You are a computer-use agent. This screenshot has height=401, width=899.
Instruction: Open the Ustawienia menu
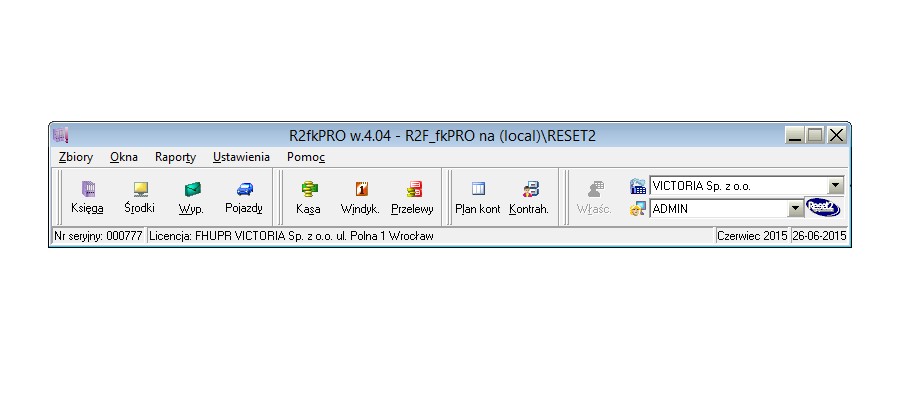pos(241,157)
